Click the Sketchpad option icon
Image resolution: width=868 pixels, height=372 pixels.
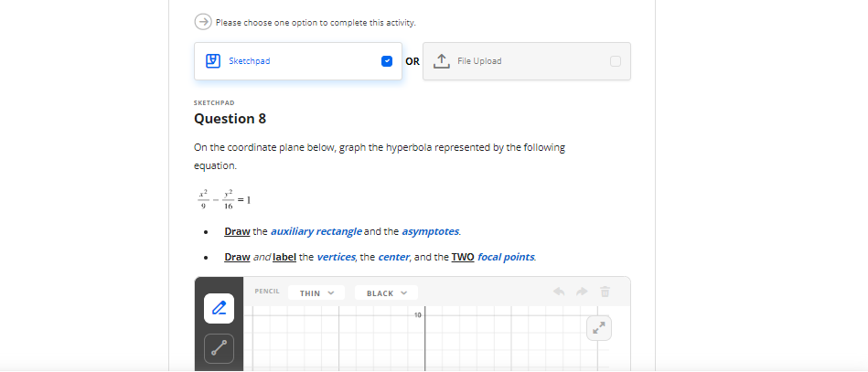tap(213, 61)
